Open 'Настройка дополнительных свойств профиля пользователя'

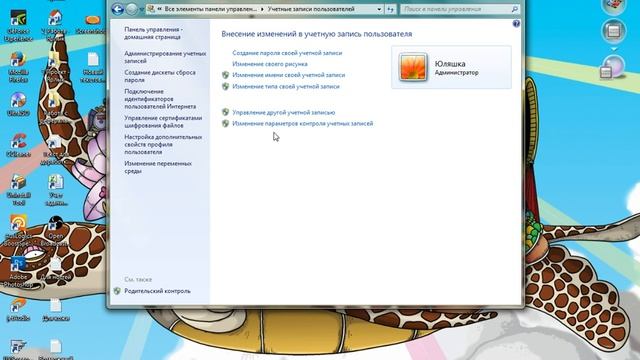pyautogui.click(x=163, y=144)
